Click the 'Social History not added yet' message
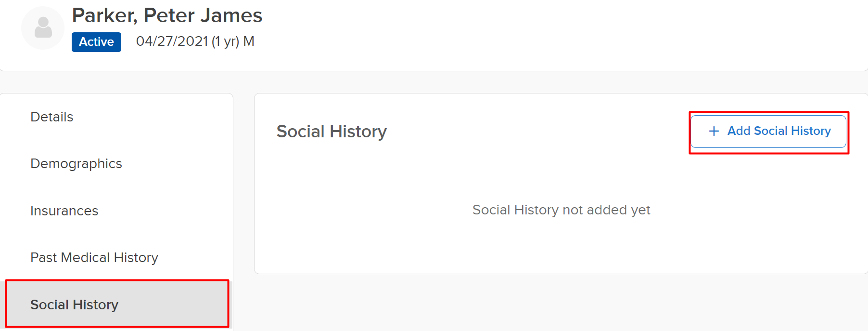The image size is (868, 331). pyautogui.click(x=561, y=210)
